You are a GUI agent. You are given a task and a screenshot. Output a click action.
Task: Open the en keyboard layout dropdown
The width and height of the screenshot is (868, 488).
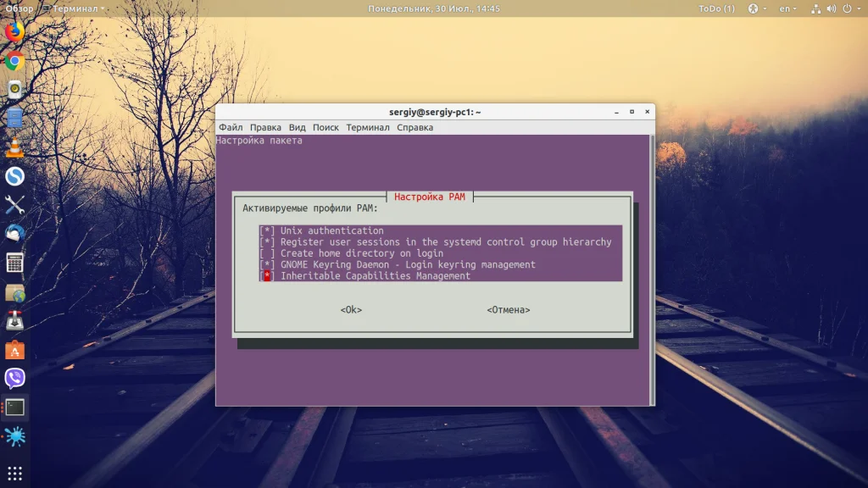[x=787, y=8]
